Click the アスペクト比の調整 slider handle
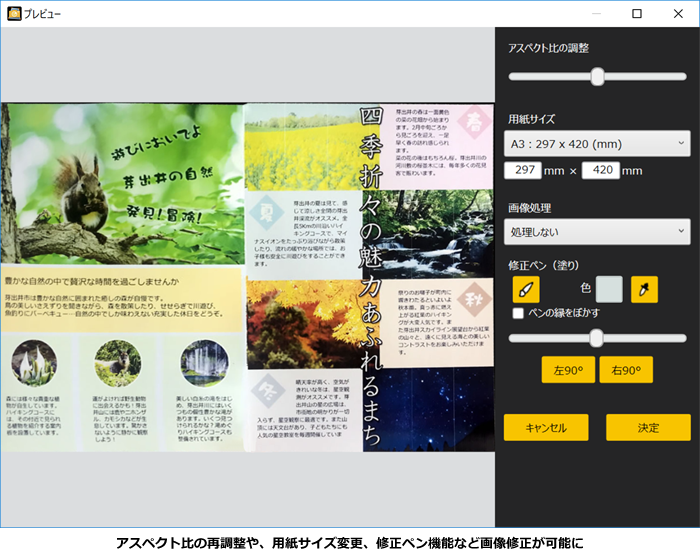Screen dimensions: 700x556 (597, 76)
